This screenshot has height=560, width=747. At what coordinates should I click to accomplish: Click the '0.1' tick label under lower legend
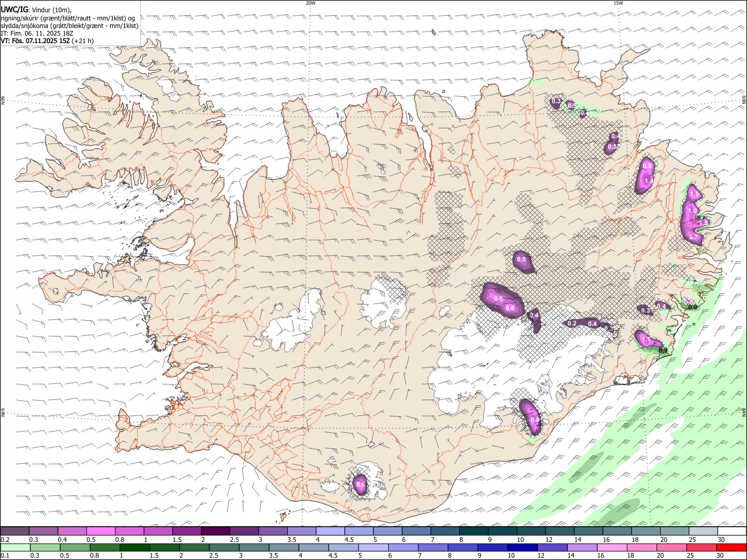(x=4, y=556)
